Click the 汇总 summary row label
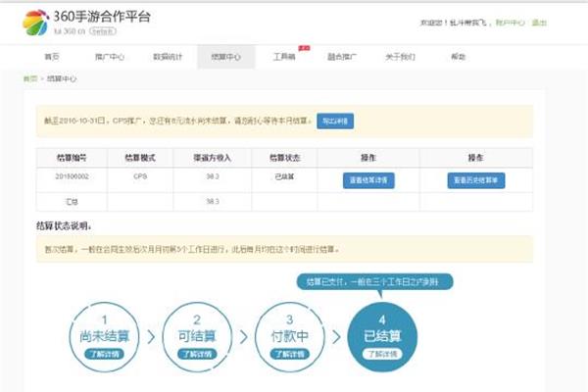The height and width of the screenshot is (392, 588). pyautogui.click(x=72, y=202)
